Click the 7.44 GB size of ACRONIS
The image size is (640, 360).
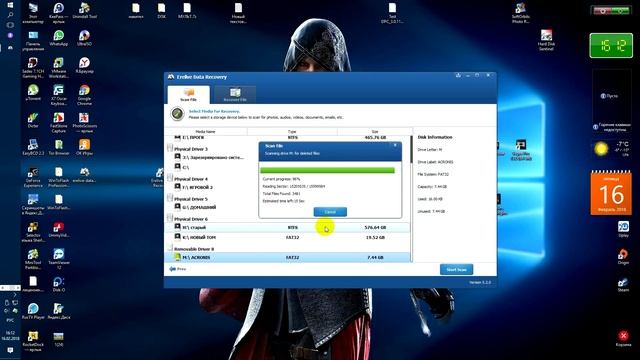click(x=375, y=258)
